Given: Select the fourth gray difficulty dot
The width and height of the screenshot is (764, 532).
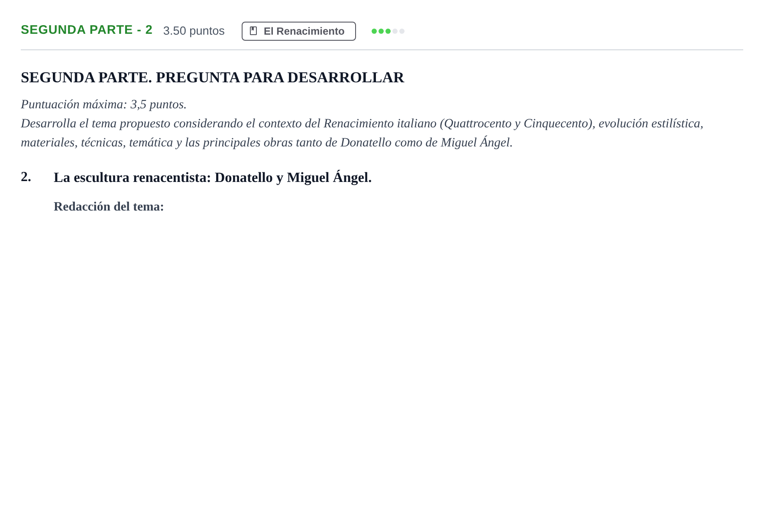Looking at the screenshot, I should (x=395, y=31).
